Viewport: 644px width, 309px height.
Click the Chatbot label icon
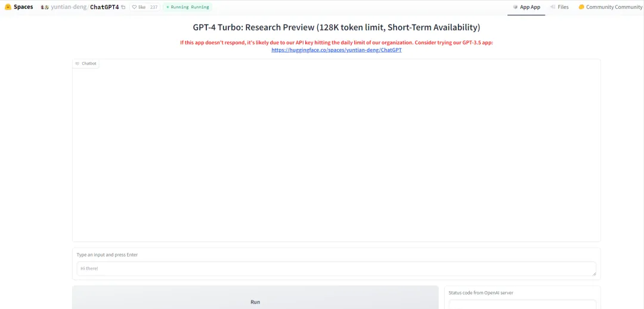click(78, 63)
